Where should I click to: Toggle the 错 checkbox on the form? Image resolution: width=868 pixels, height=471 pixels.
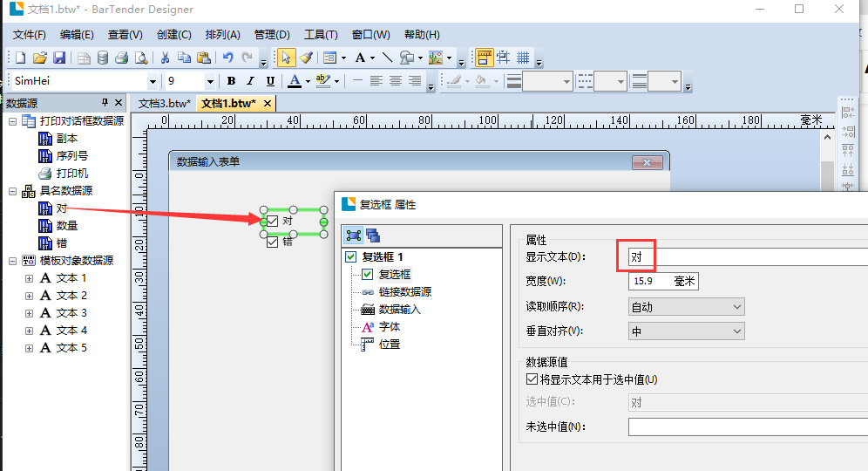[273, 242]
